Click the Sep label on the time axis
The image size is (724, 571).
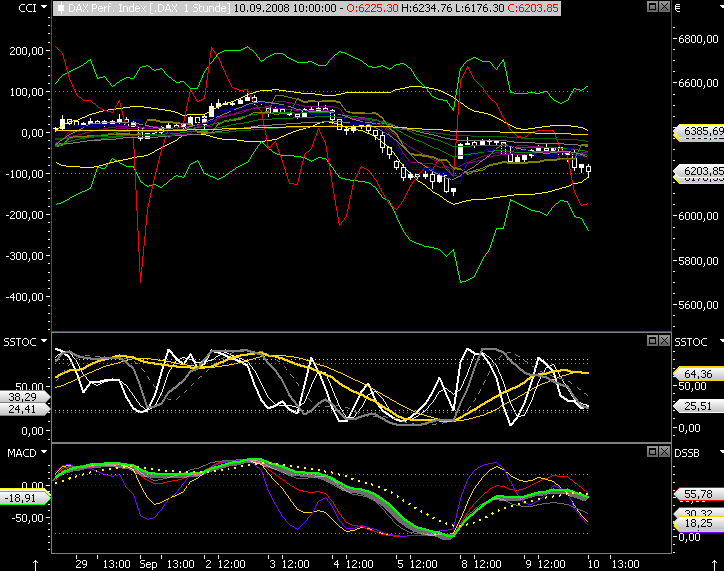point(148,564)
